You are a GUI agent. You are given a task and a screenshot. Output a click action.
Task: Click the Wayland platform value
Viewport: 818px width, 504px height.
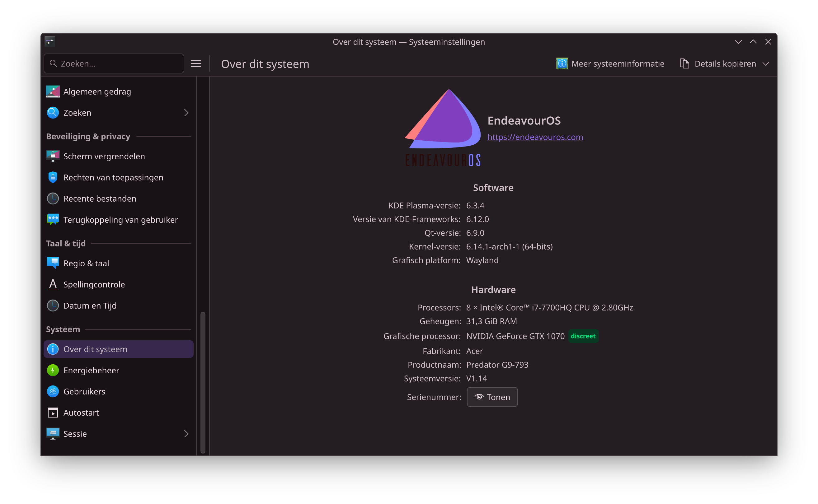click(x=482, y=260)
